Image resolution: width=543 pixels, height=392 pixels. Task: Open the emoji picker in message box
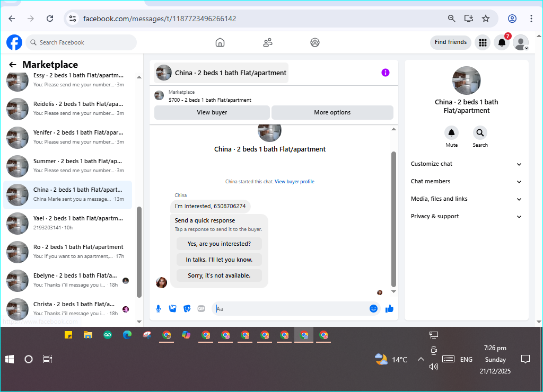click(x=373, y=309)
